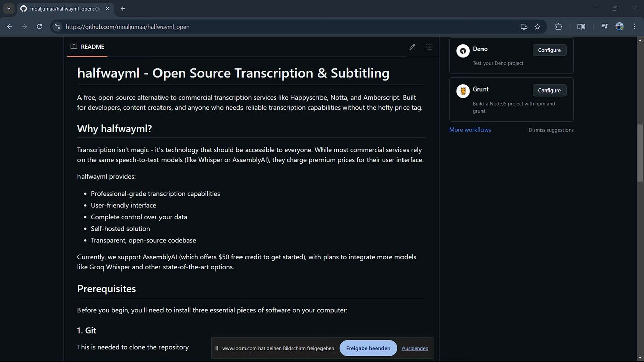Click the edit README pencil icon

(412, 47)
